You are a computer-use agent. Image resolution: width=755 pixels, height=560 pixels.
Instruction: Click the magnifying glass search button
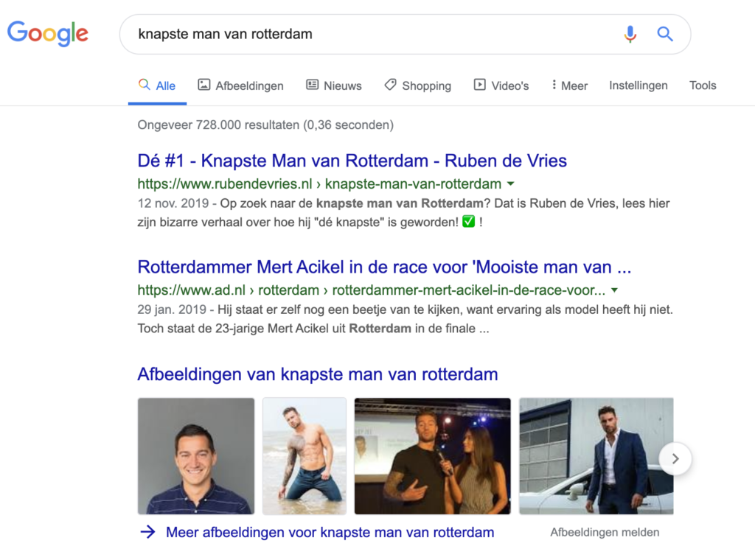(x=665, y=34)
